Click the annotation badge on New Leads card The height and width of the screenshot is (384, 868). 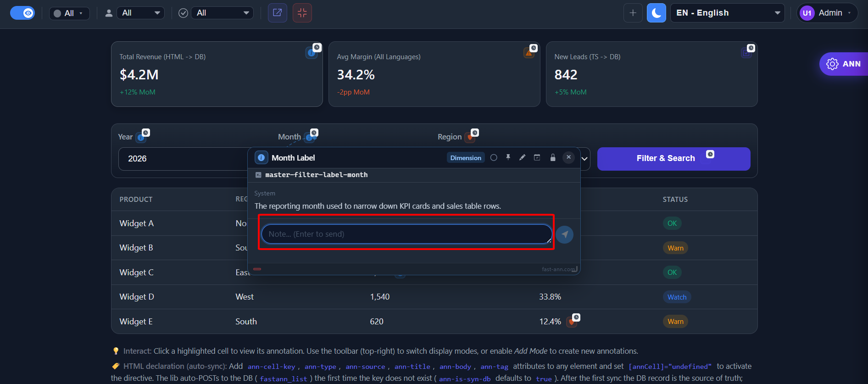(746, 53)
